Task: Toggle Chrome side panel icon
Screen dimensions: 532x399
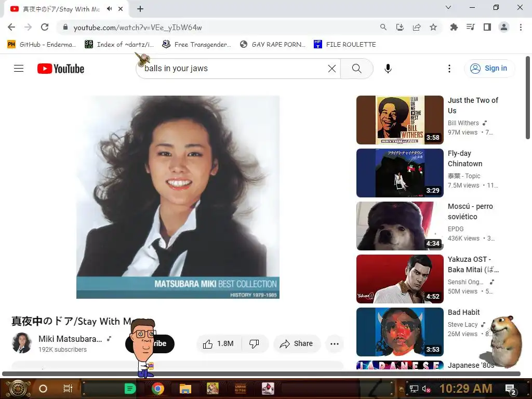Action: (x=487, y=27)
